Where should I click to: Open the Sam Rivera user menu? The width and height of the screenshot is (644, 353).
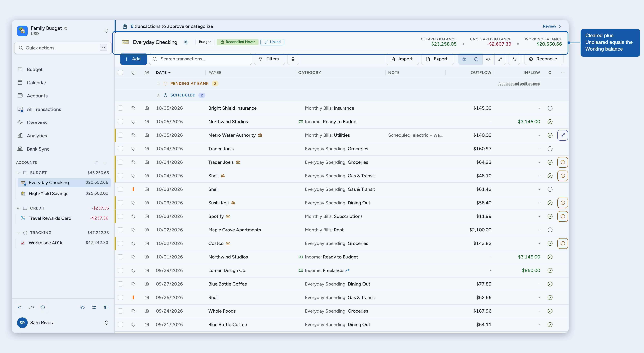click(x=106, y=323)
